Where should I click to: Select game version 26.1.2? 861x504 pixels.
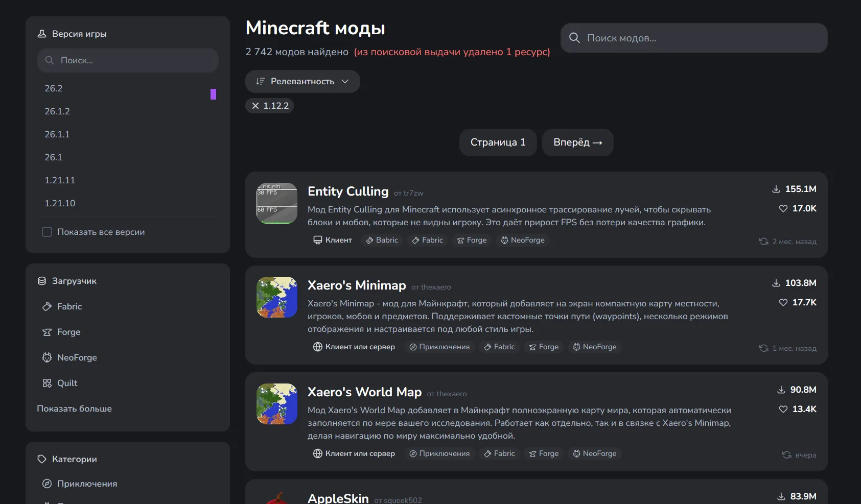point(57,111)
